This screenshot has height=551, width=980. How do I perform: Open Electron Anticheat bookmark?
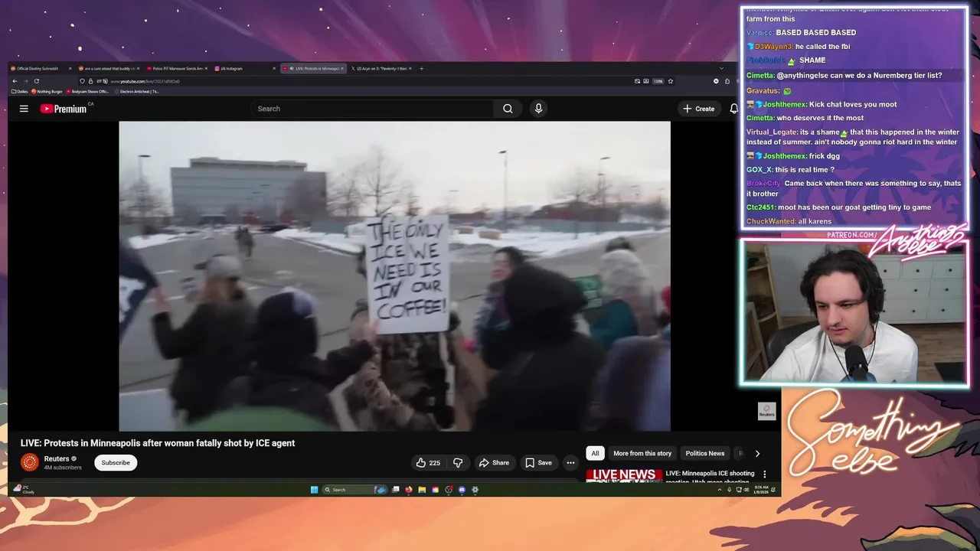[x=136, y=91]
